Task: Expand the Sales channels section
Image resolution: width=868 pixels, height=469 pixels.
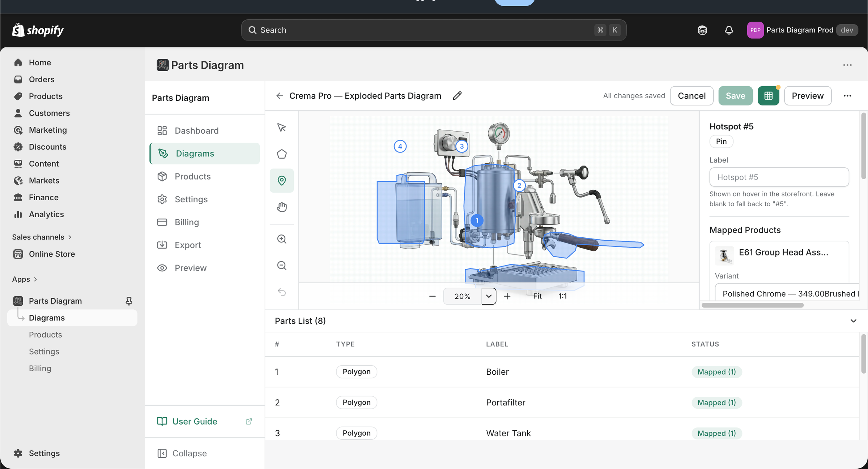Action: [x=42, y=237]
